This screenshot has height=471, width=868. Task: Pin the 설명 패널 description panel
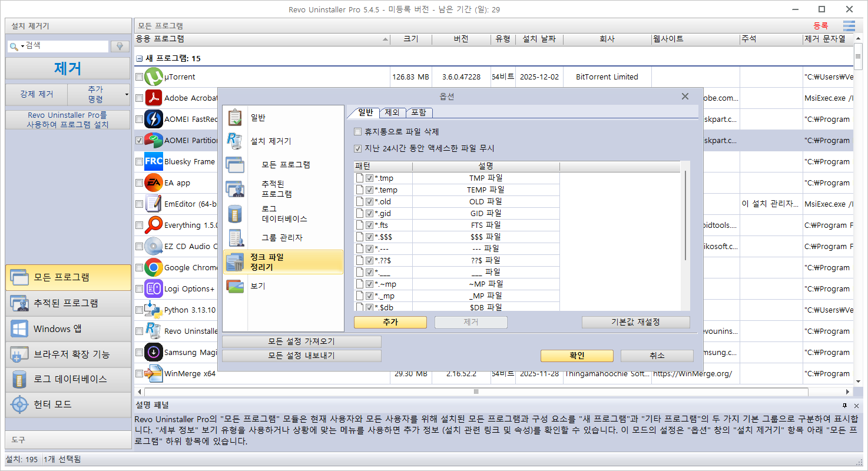tap(844, 406)
